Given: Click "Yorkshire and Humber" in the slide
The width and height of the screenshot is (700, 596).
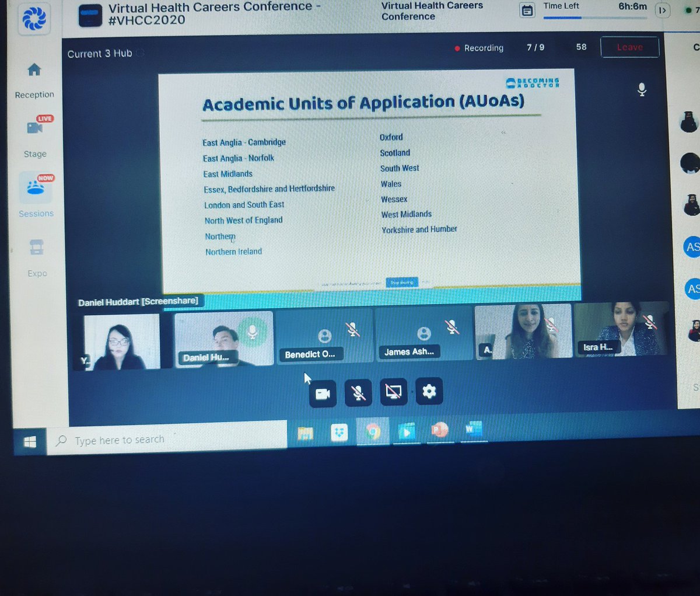Looking at the screenshot, I should 419,229.
